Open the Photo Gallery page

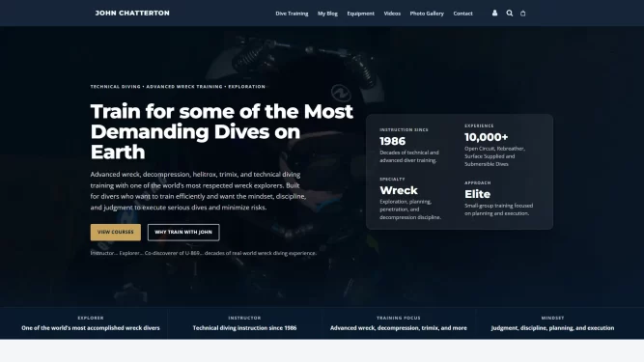pos(427,14)
